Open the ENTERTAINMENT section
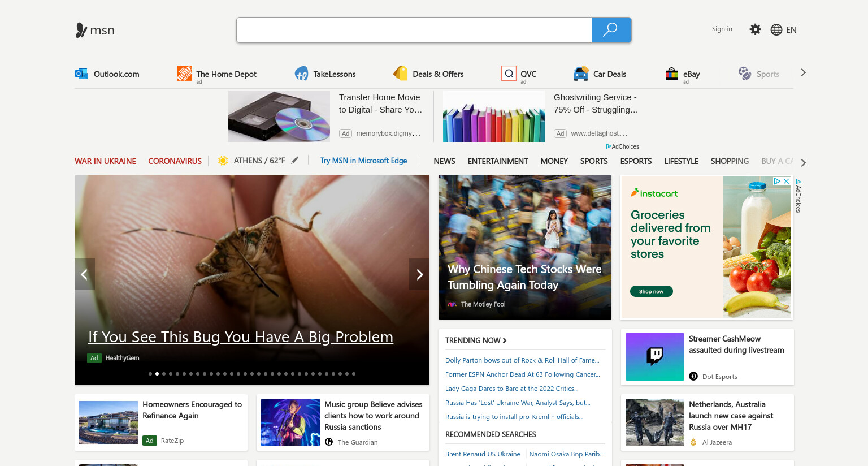Image resolution: width=868 pixels, height=466 pixels. click(498, 161)
